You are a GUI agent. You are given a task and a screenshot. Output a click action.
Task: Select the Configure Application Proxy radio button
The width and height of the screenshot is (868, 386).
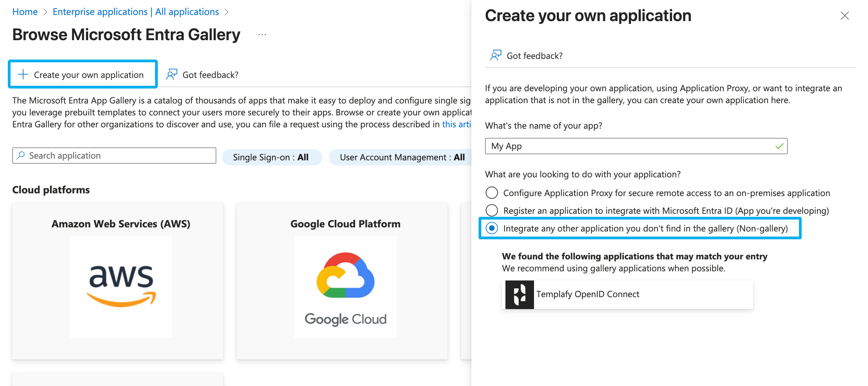point(492,193)
